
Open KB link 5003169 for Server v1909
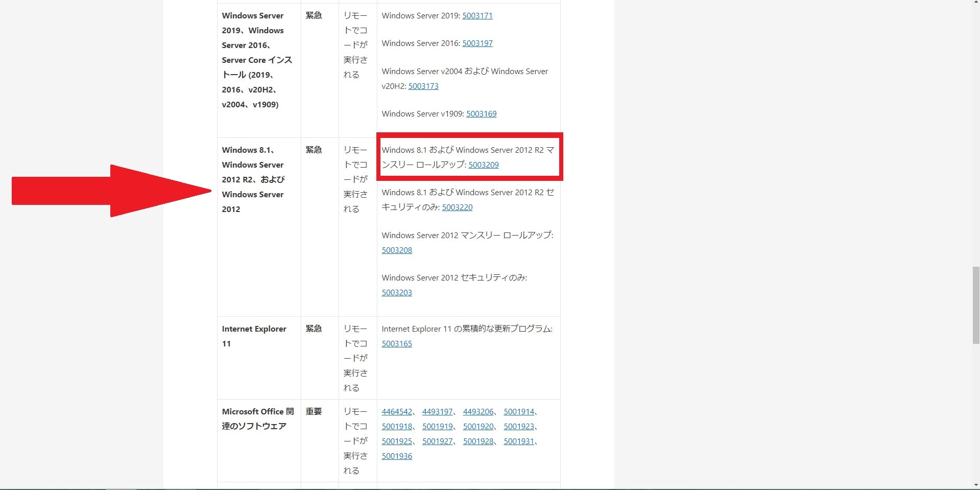(481, 114)
